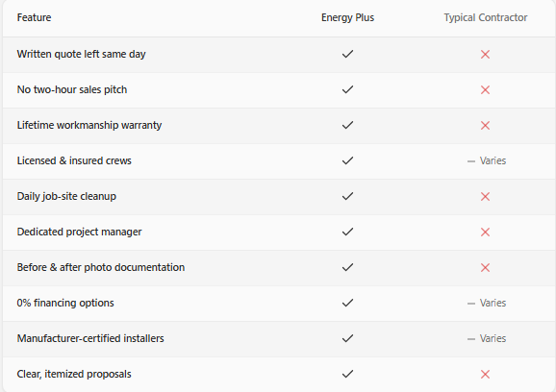Click the checkmark next to 0% financing options
The height and width of the screenshot is (392, 556).
347,303
